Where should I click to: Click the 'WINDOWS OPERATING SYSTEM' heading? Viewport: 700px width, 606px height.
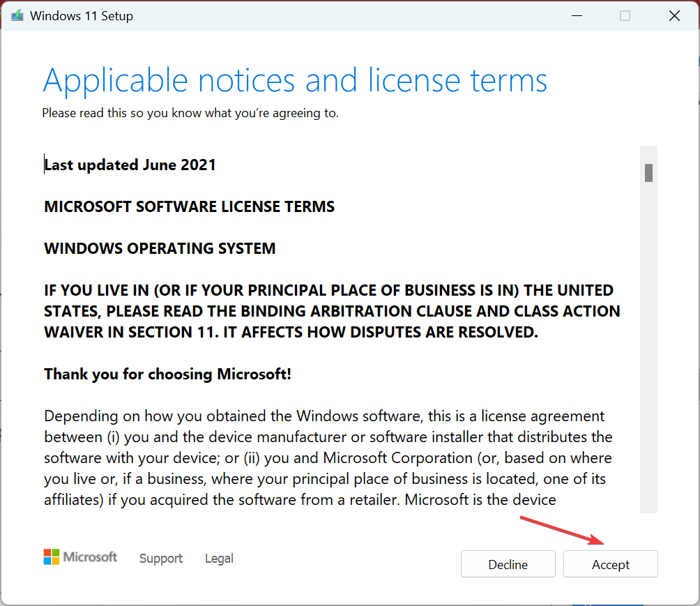[x=160, y=249]
